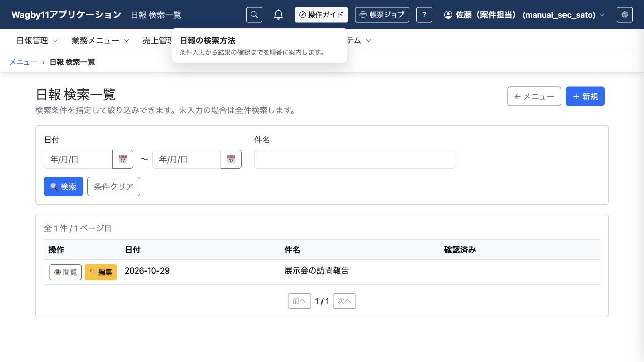
Task: Focus the start date field
Action: click(78, 159)
